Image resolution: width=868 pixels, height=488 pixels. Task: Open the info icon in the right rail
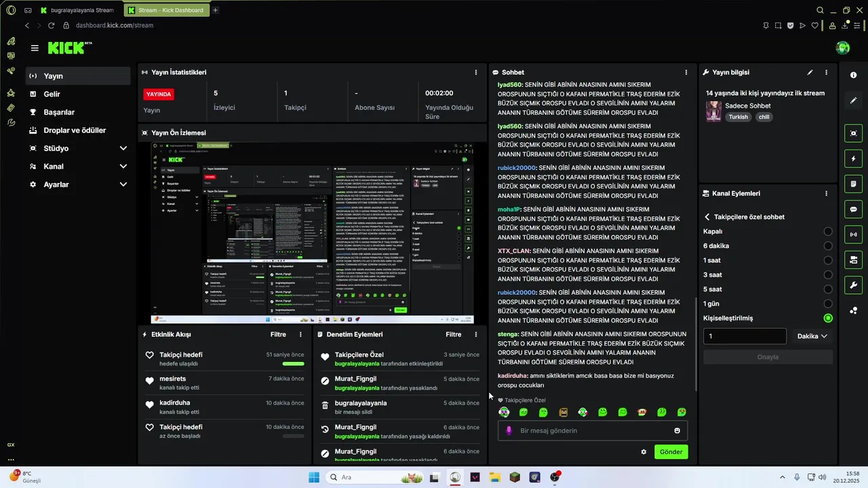point(853,75)
